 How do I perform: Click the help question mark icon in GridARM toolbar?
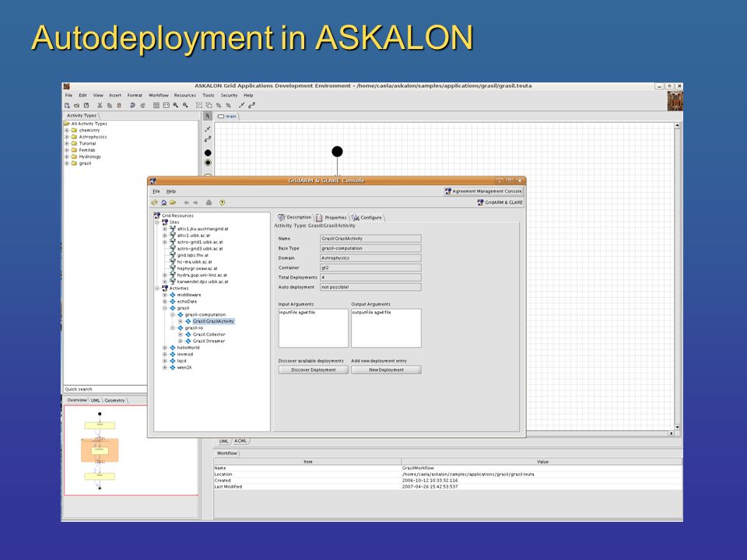(222, 202)
